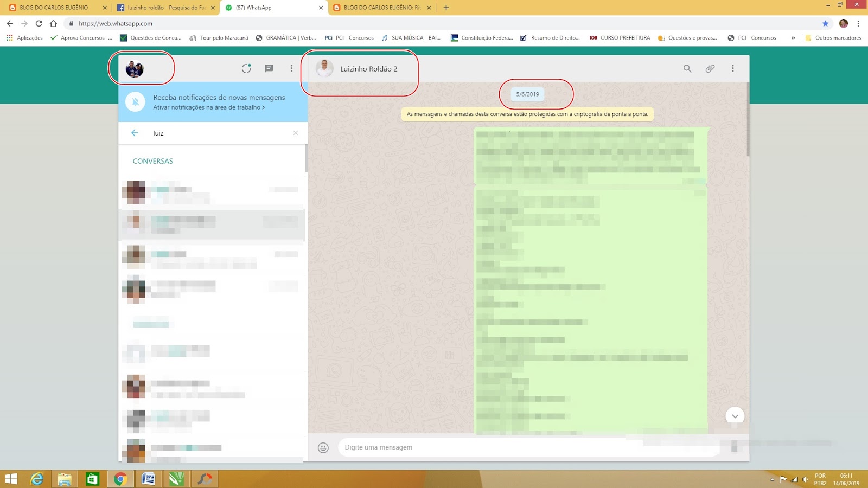Open Luizinho Roldão 2 contact photo

click(x=324, y=68)
